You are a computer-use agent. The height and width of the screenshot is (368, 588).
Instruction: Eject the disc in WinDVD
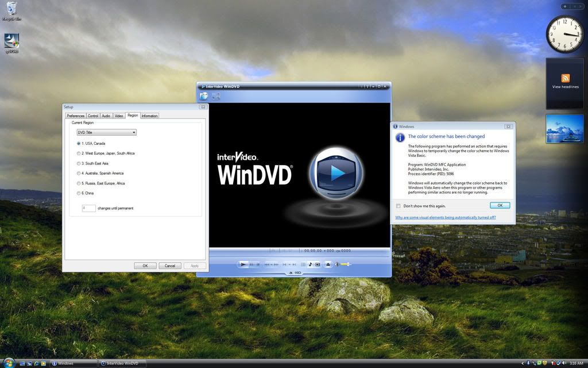click(328, 264)
